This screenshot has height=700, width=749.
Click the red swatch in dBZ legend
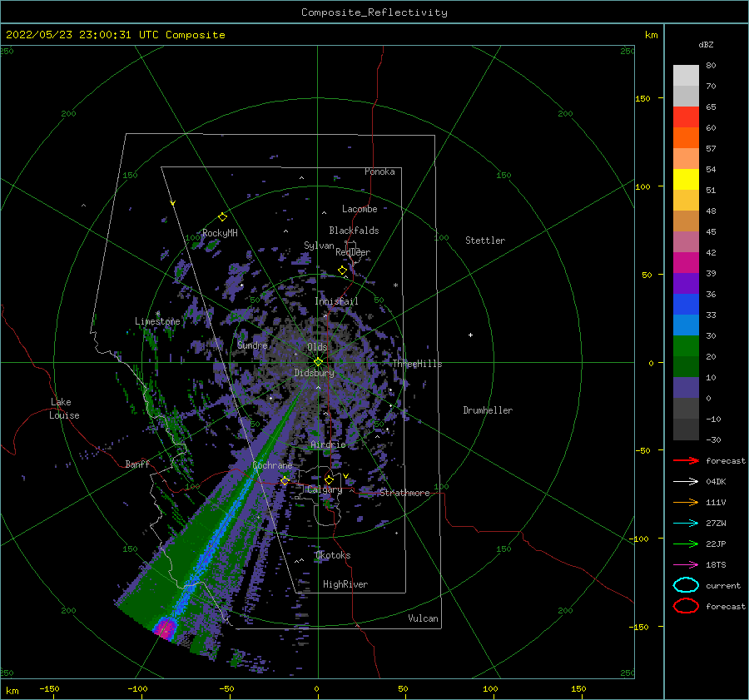[686, 117]
